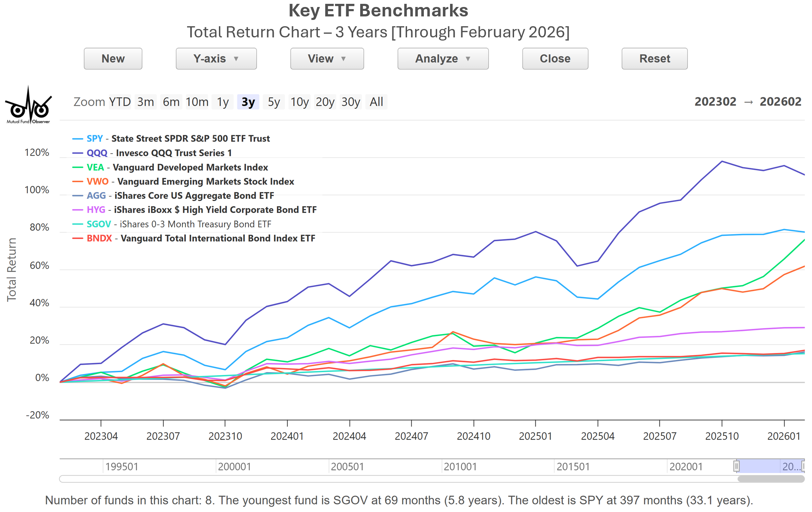This screenshot has height=512, width=812.
Task: Switch zoom to YTD
Action: tap(120, 102)
